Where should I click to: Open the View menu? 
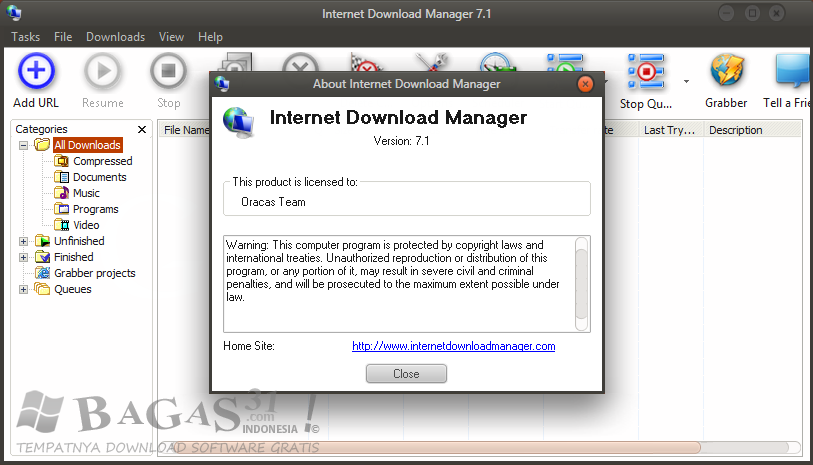tap(171, 37)
